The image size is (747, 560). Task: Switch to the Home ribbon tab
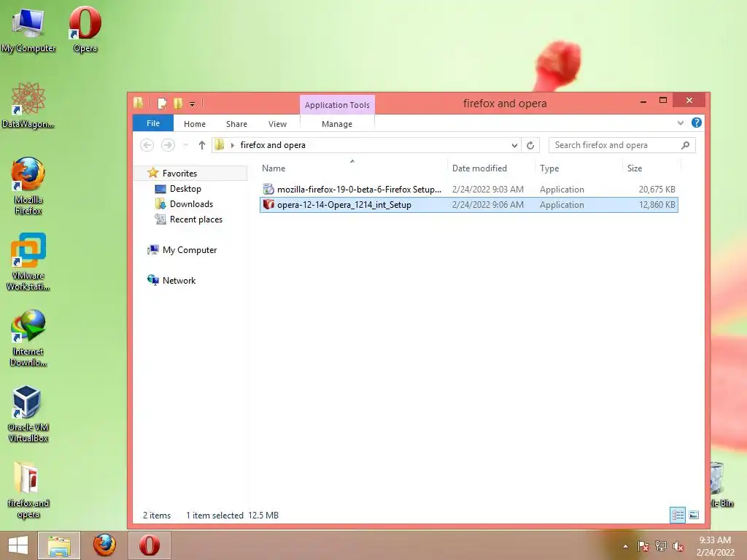195,124
